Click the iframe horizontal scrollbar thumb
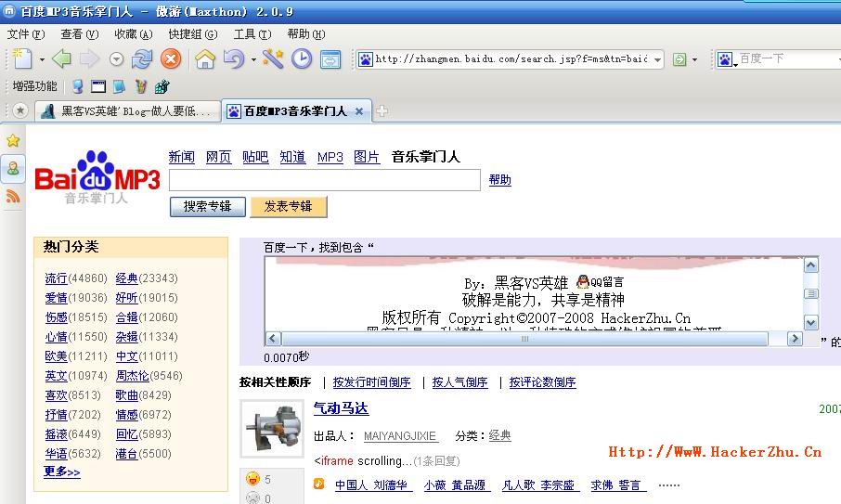This screenshot has width=841, height=504. 525,339
